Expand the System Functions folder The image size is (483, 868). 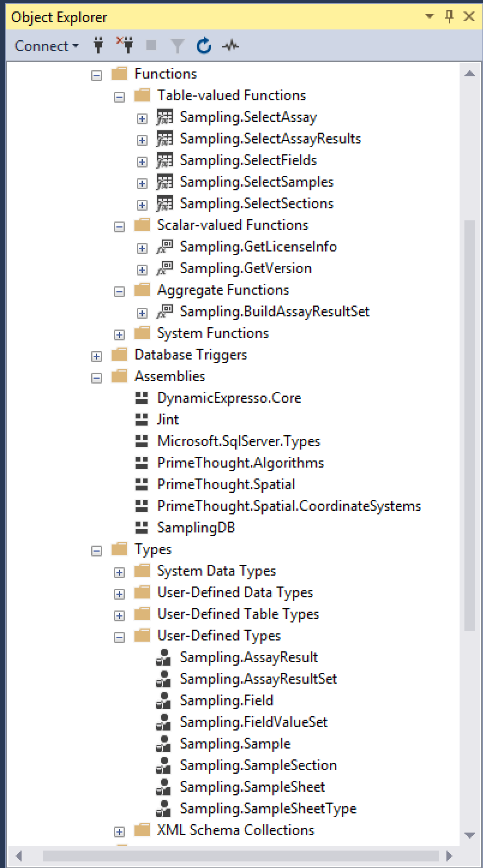(119, 334)
